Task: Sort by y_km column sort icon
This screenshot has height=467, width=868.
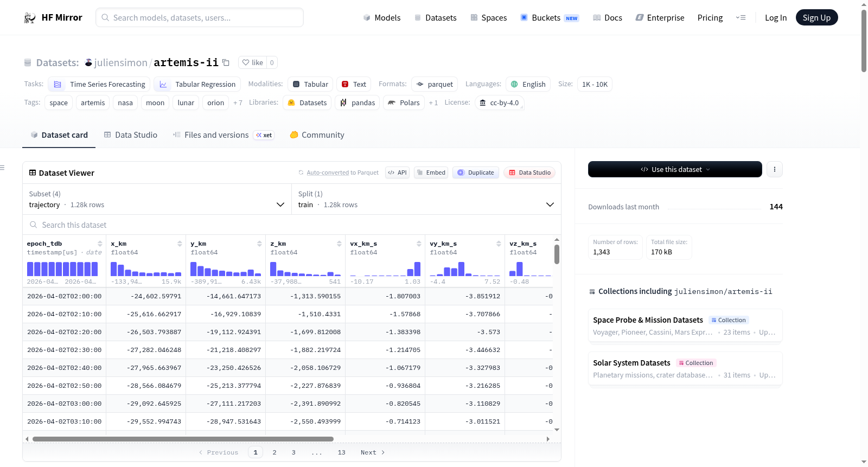Action: tap(259, 244)
